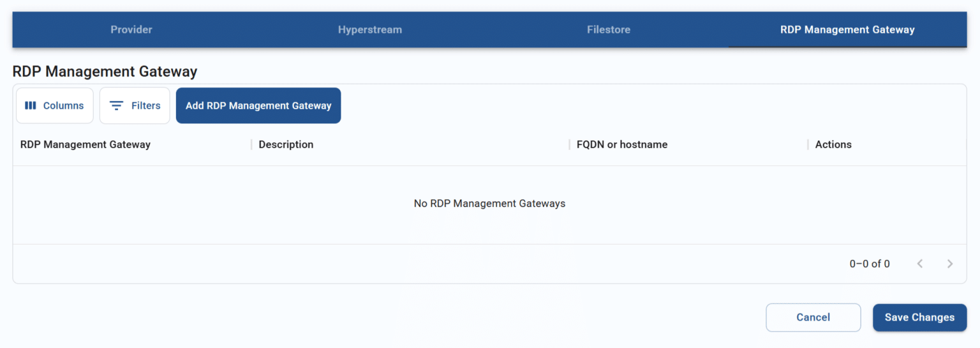Go to the previous page arrow
The height and width of the screenshot is (348, 980).
click(919, 264)
